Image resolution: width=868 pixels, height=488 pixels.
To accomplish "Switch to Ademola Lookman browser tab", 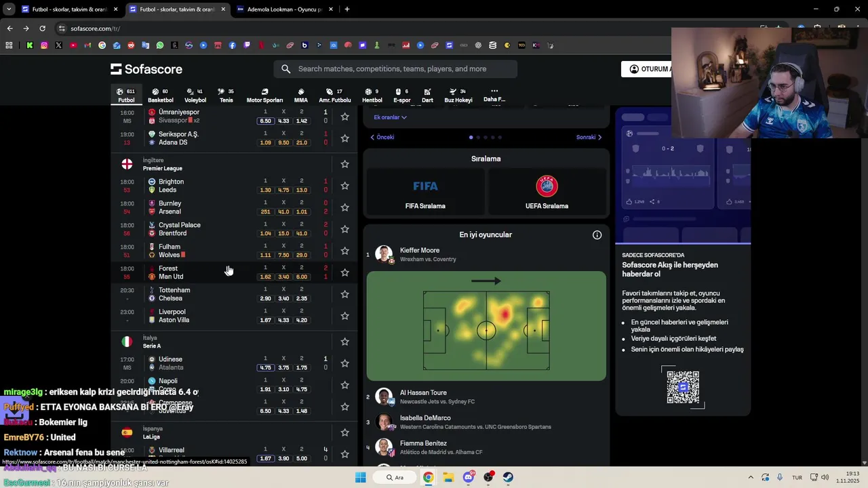I will tap(283, 9).
